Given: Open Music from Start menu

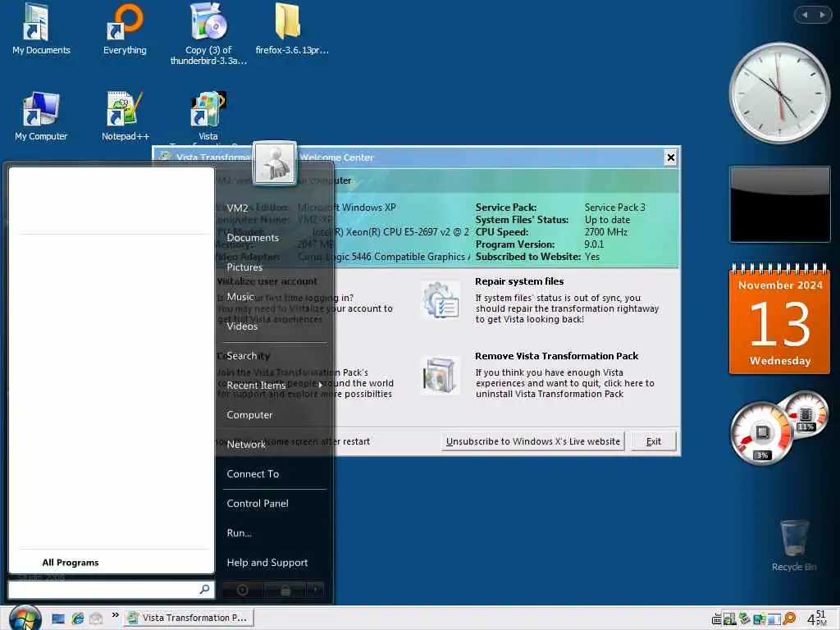Looking at the screenshot, I should click(x=240, y=296).
